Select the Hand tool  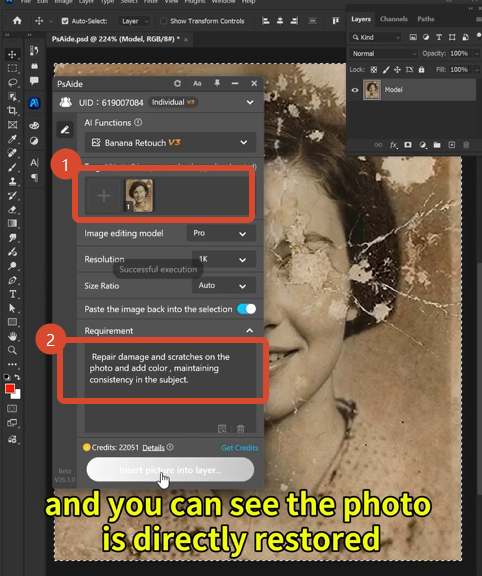click(x=12, y=336)
